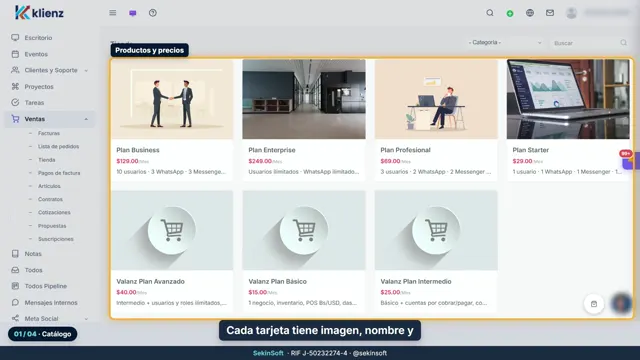This screenshot has height=360, width=640.
Task: Open Cotizaciones submenu item
Action: click(x=54, y=212)
